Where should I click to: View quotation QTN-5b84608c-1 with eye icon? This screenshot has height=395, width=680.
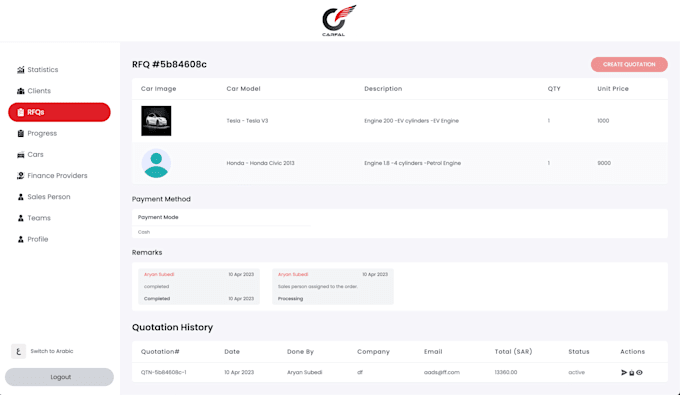(x=639, y=372)
